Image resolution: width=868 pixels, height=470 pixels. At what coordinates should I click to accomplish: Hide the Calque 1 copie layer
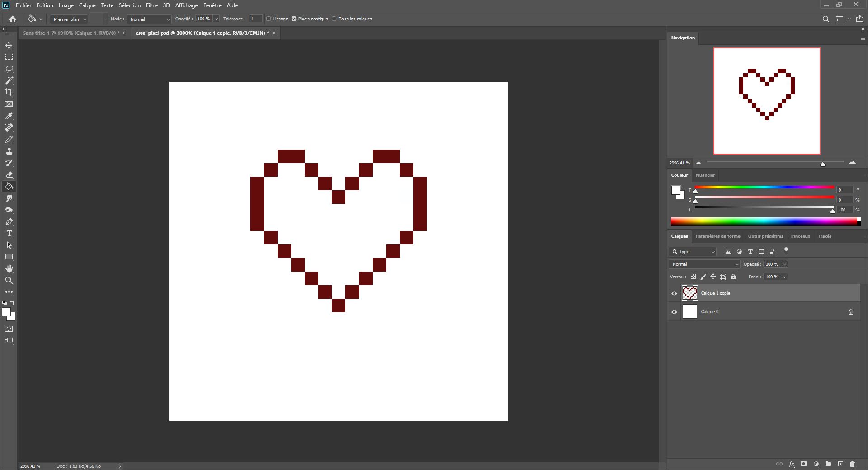(x=674, y=293)
